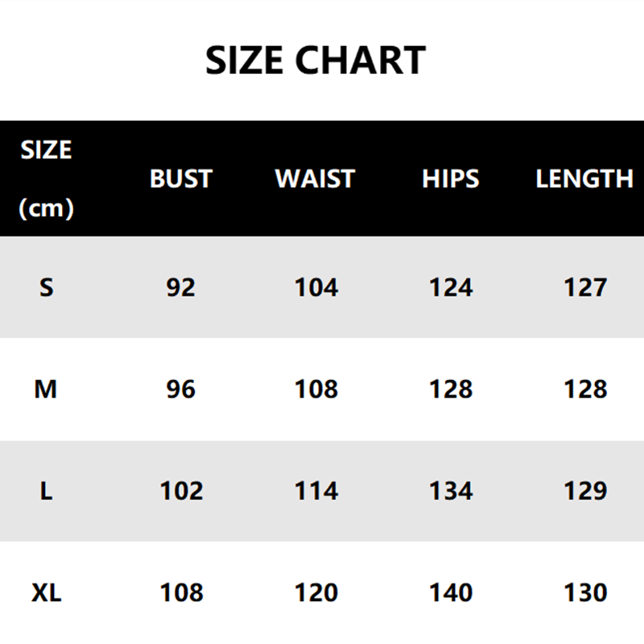644x644 pixels.
Task: Select the SIZE (cm) column header
Action: [46, 179]
